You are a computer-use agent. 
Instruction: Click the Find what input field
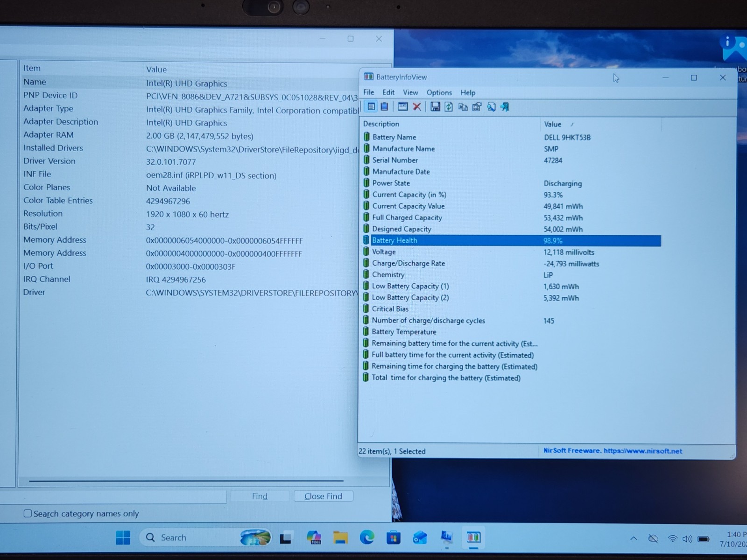(x=112, y=496)
